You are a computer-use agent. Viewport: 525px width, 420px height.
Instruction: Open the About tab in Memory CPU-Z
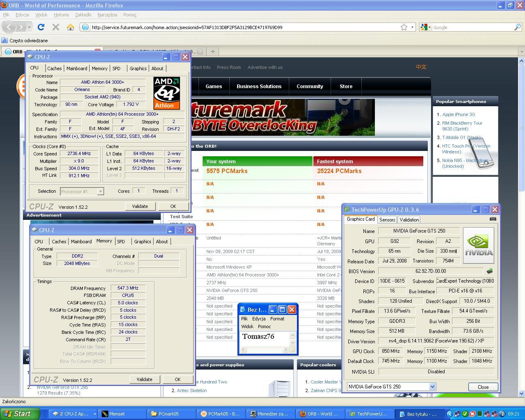tap(162, 242)
